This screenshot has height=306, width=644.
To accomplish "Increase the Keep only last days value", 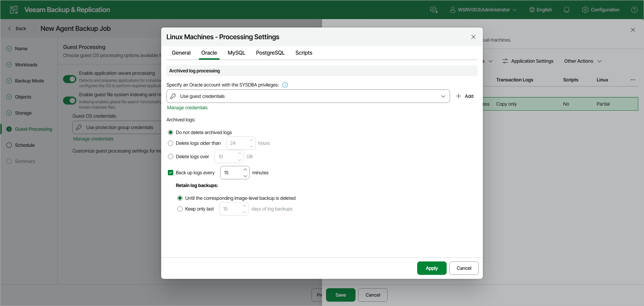I will click(x=244, y=205).
